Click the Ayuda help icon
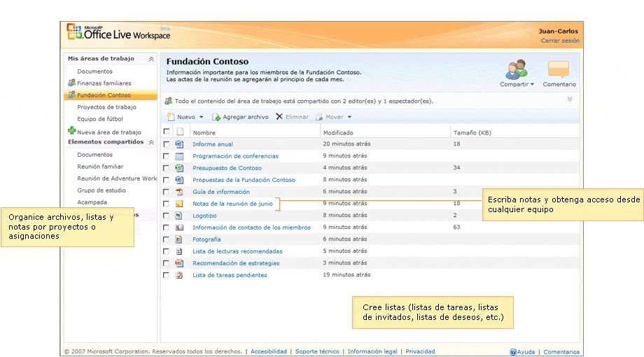 click(x=513, y=351)
